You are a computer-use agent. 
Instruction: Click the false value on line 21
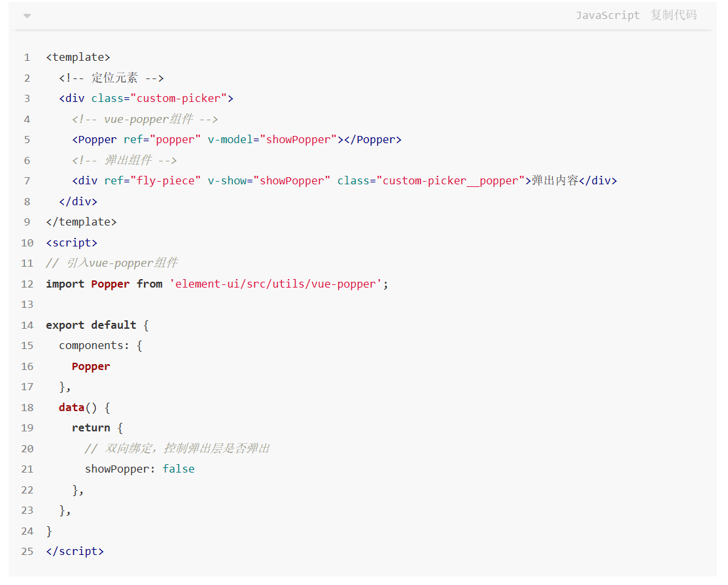tap(179, 469)
